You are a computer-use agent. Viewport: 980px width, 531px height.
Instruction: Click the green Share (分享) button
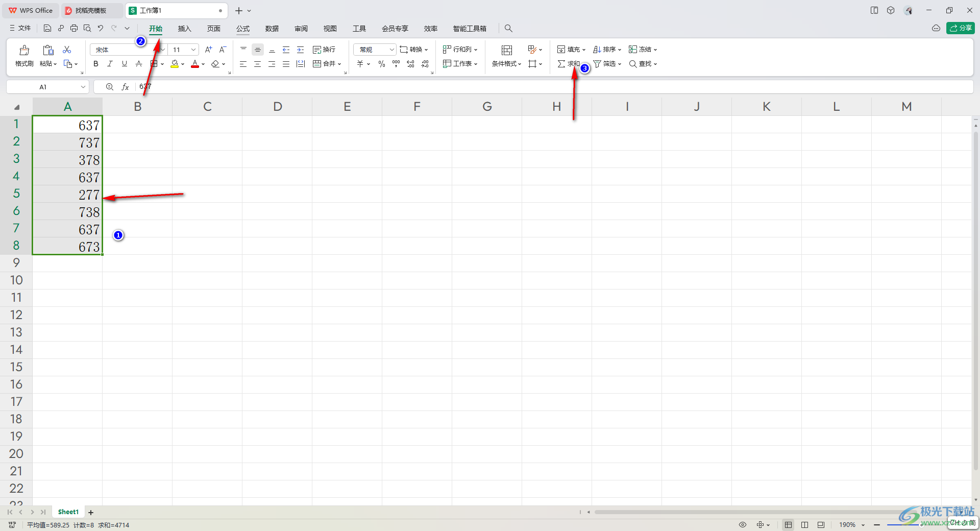click(x=961, y=28)
